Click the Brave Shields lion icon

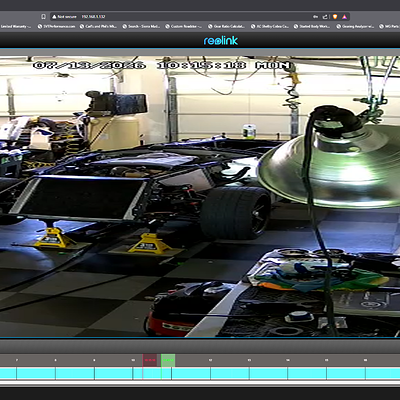coord(335,17)
